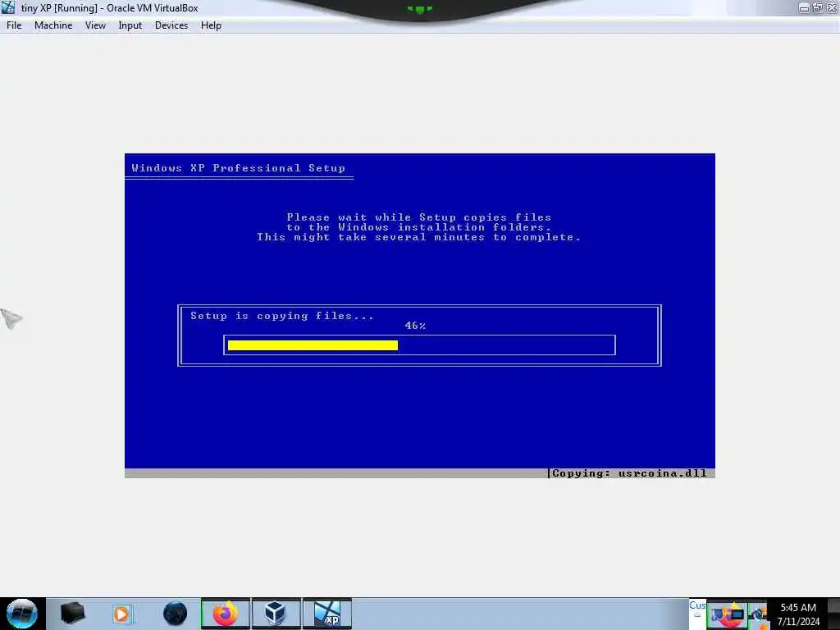Open the Machine menu
This screenshot has height=630, width=840.
pos(53,25)
